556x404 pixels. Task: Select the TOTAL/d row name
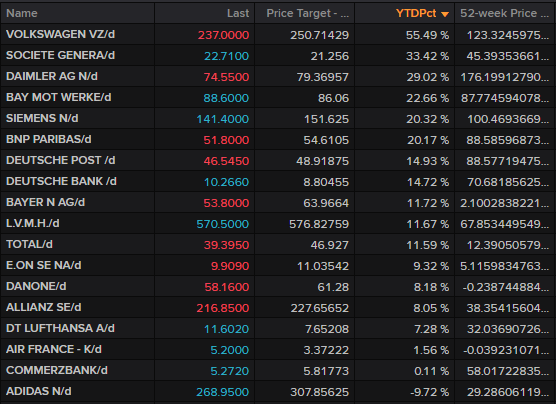click(x=29, y=244)
